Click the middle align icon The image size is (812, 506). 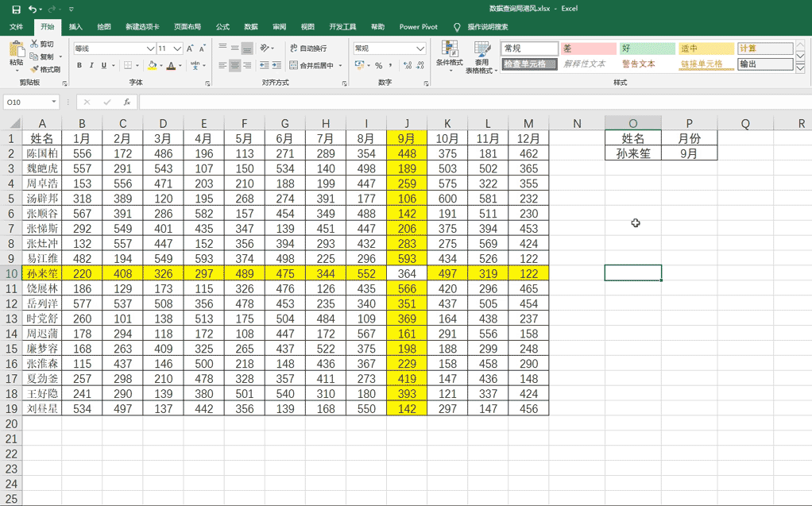[235, 48]
